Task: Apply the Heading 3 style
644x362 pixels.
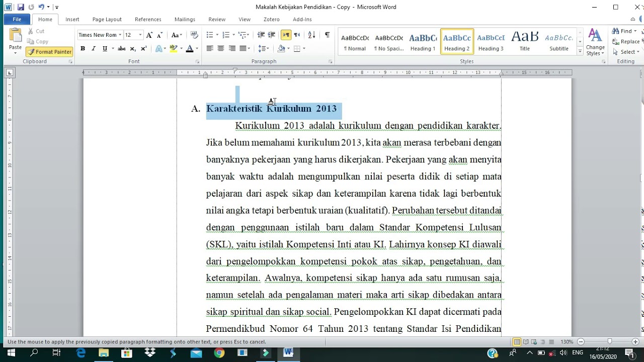Action: click(x=491, y=42)
